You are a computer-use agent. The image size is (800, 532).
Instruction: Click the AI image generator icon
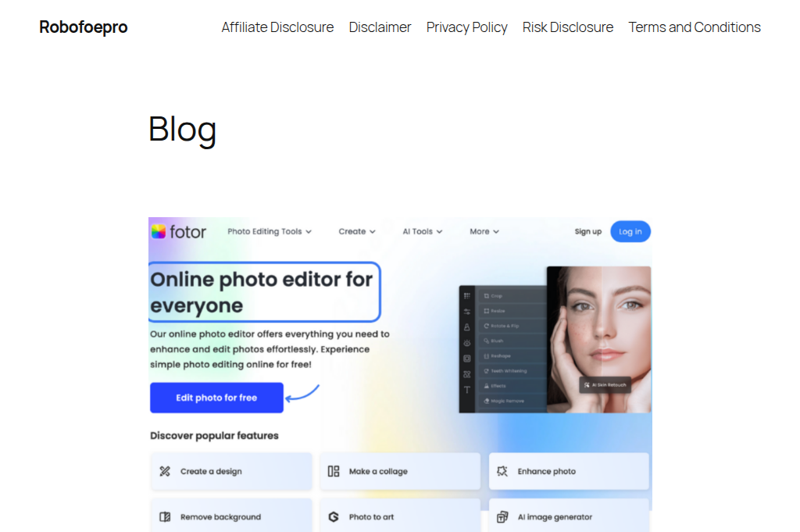coord(502,517)
